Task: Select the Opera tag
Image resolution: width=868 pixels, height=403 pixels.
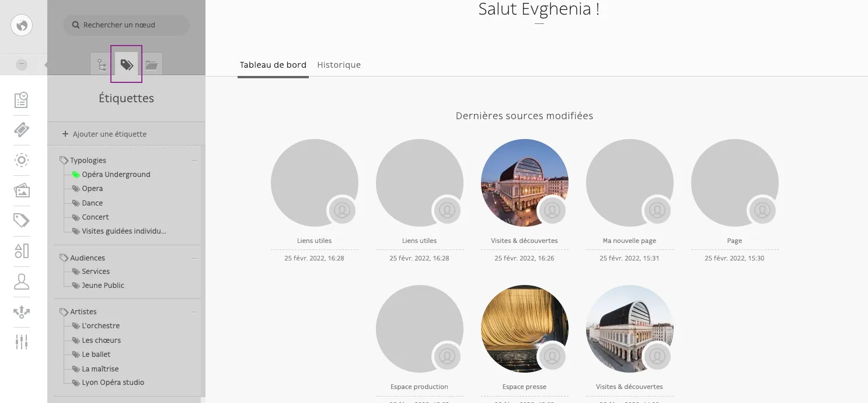Action: [x=92, y=188]
